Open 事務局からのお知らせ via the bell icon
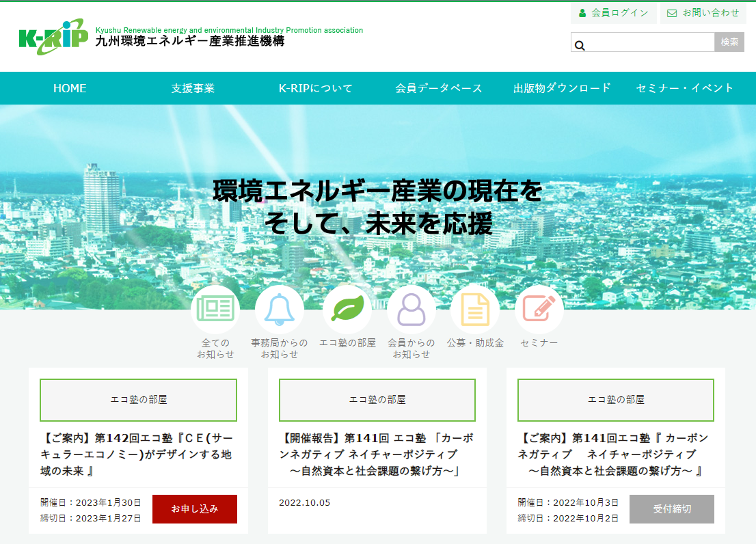 pyautogui.click(x=280, y=309)
